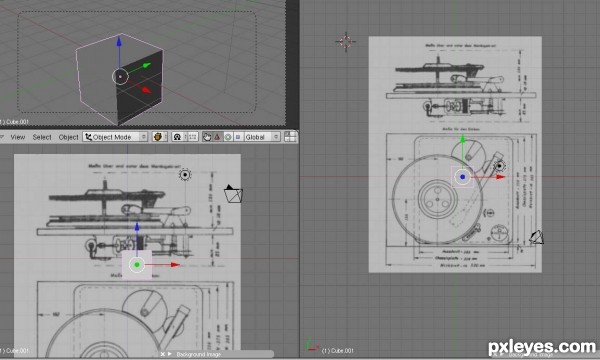Close the Background Image panel with the X
Viewport: 600px width, 360px height.
point(163,354)
